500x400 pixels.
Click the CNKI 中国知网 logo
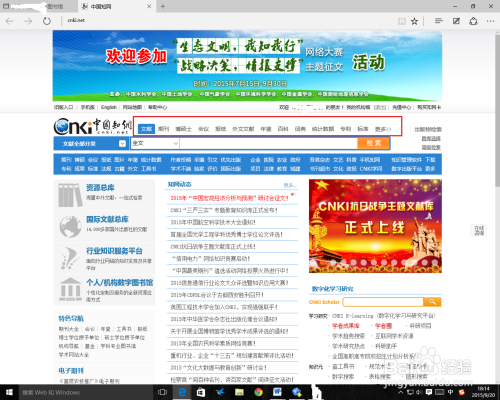93,126
